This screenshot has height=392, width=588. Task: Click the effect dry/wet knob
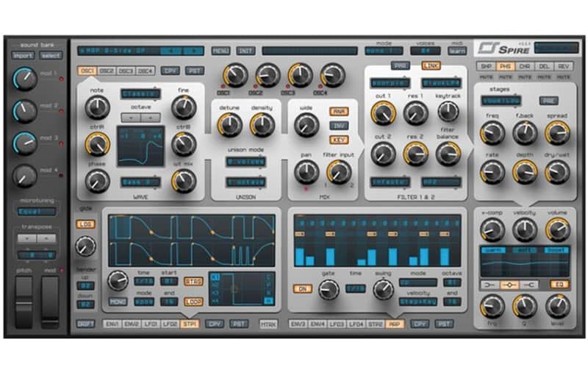(x=557, y=172)
